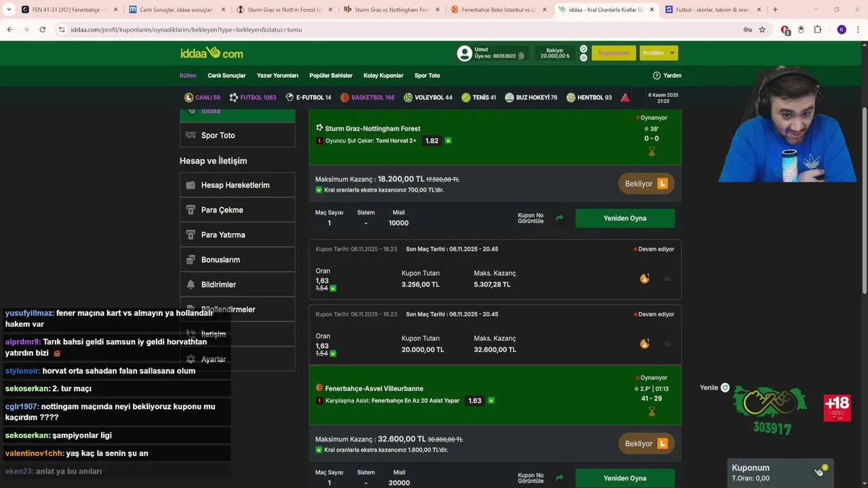Expand the 3.256,00 TL coupon with its chevron
The image size is (868, 488).
[667, 279]
